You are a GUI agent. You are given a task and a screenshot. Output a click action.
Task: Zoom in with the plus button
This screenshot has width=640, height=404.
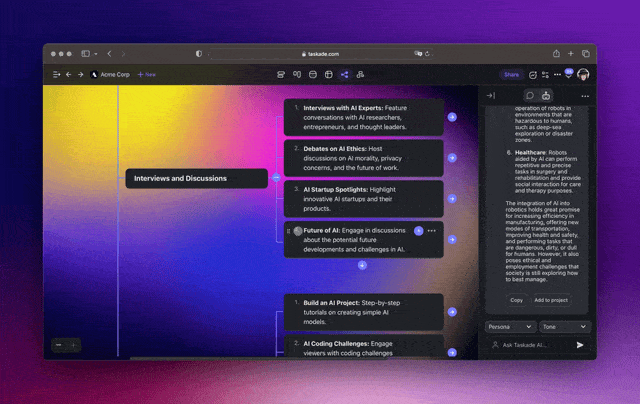tap(73, 345)
